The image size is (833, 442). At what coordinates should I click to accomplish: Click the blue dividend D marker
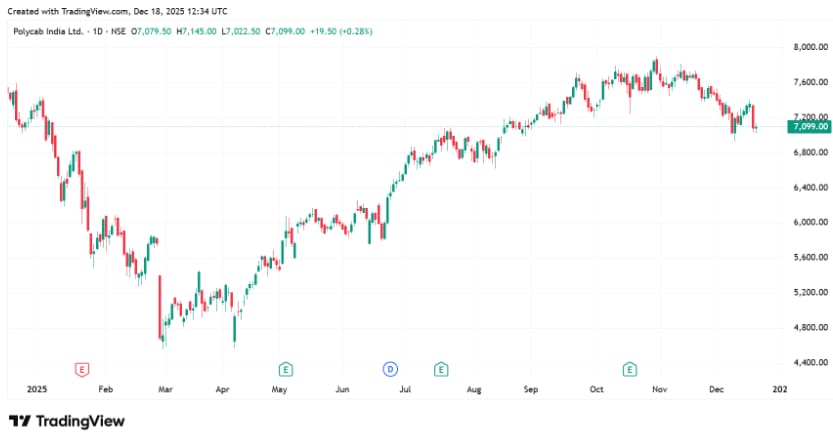(390, 370)
